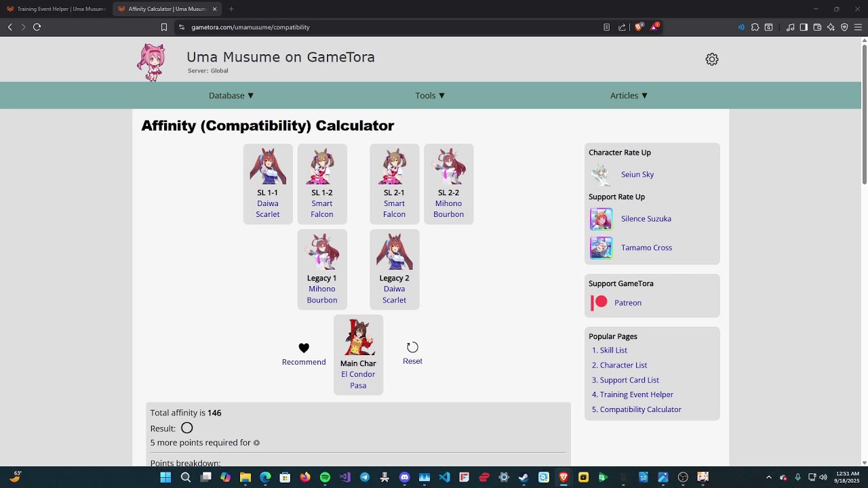
Task: Open Steam from the taskbar
Action: click(x=524, y=477)
